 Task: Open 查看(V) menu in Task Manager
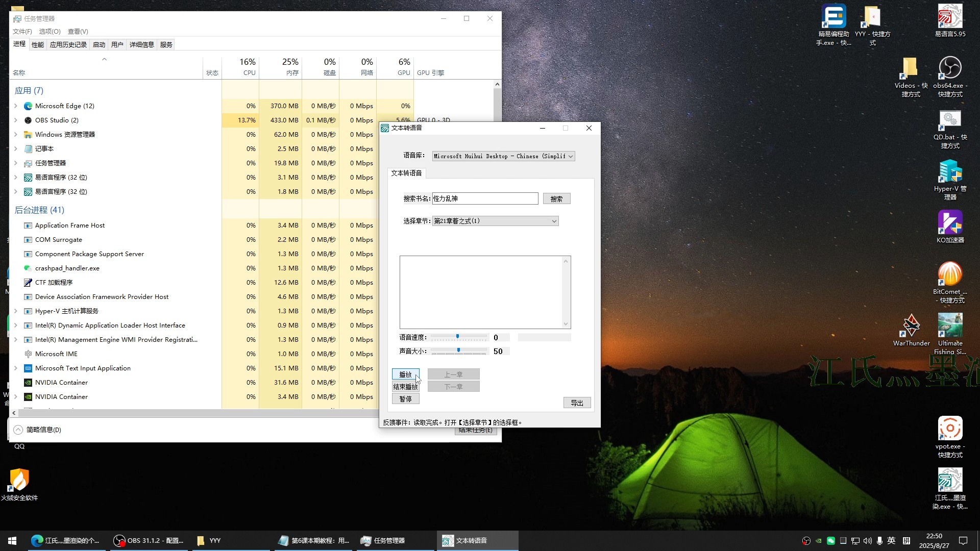pyautogui.click(x=78, y=31)
